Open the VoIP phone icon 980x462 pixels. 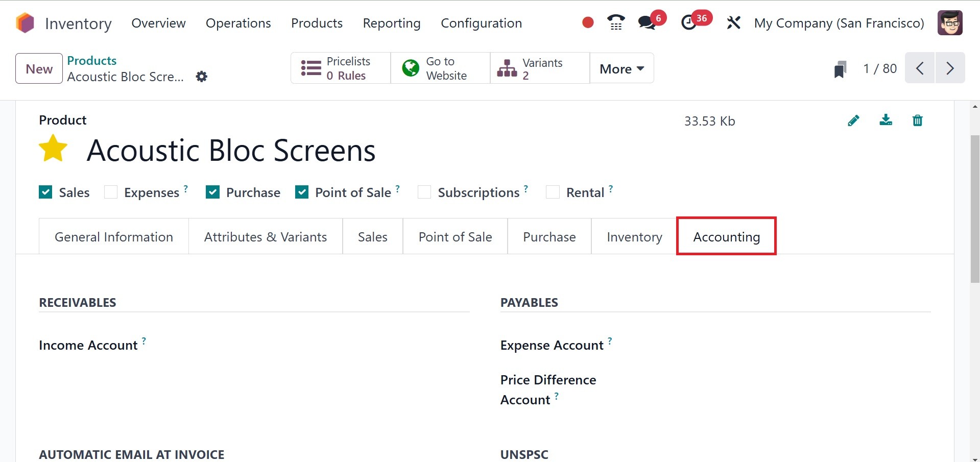616,22
